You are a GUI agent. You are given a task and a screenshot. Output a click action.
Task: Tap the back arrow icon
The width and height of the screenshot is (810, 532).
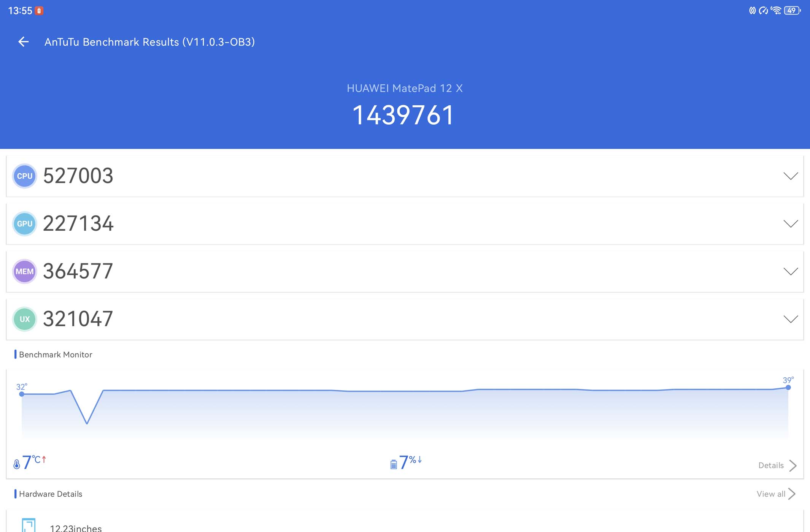click(24, 42)
